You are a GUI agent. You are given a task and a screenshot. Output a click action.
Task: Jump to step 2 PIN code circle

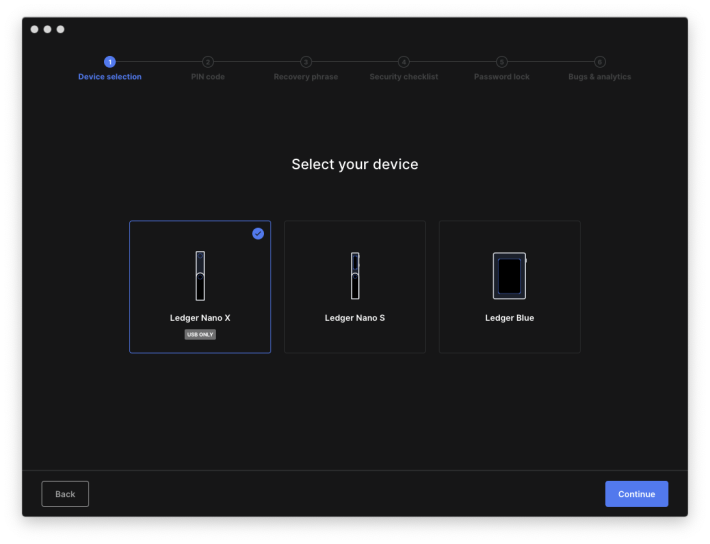208,62
